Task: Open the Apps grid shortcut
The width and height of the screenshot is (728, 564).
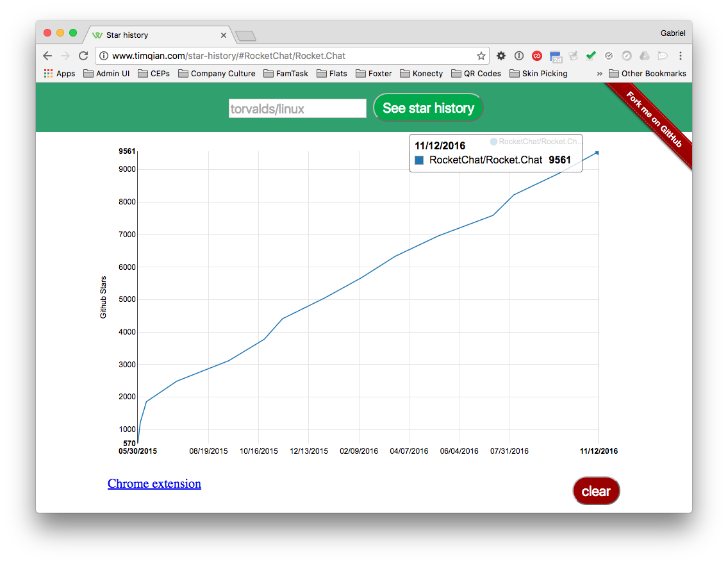Action: click(x=60, y=73)
